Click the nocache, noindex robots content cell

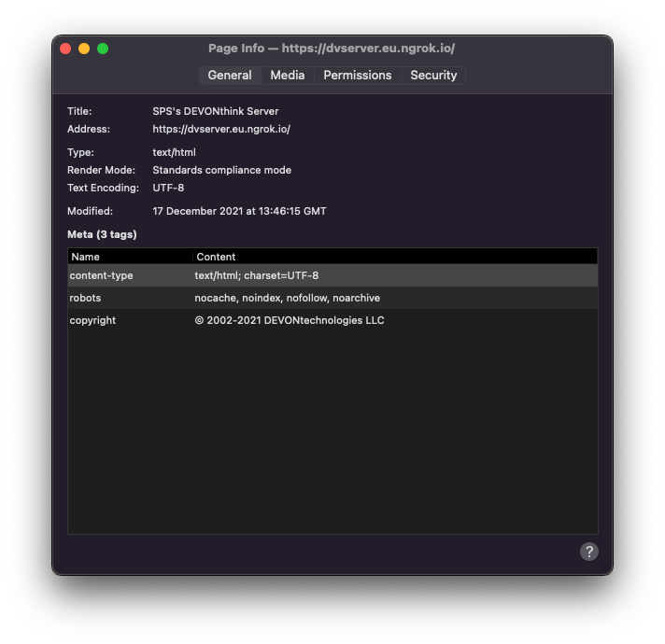point(287,298)
